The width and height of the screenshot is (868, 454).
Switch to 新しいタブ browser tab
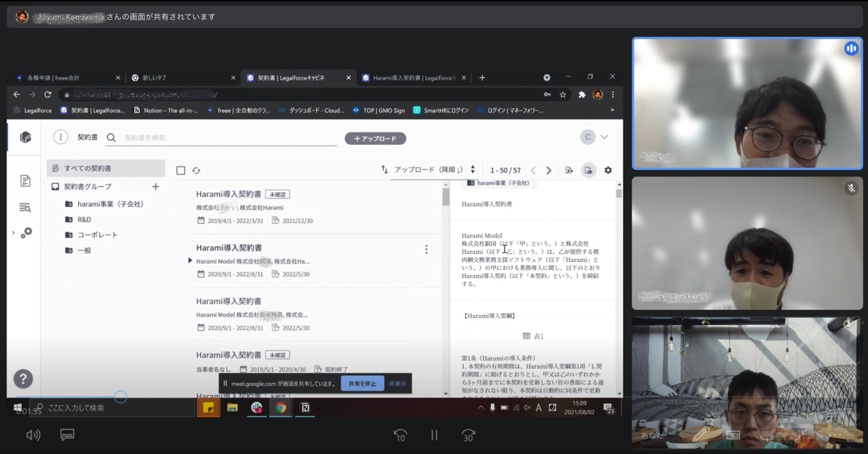click(x=183, y=77)
